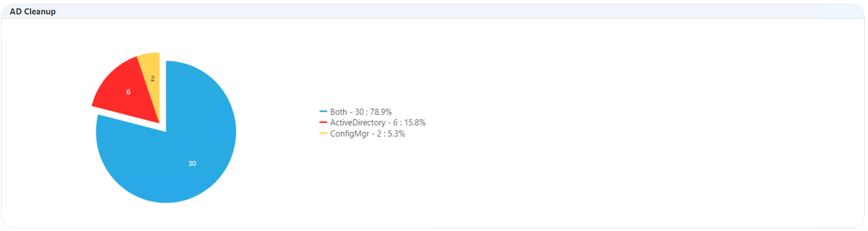Click the count 30 in the Both legend entry
Image resolution: width=868 pixels, height=231 pixels.
(x=359, y=112)
